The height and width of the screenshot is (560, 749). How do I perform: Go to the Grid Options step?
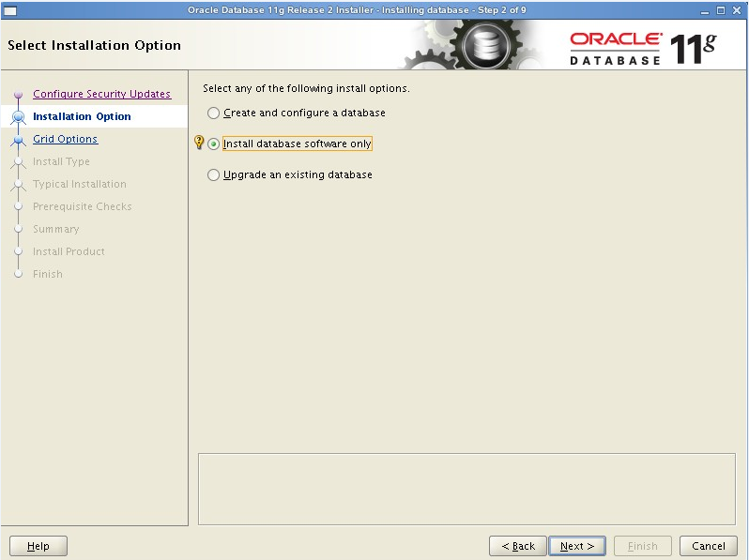click(x=65, y=139)
